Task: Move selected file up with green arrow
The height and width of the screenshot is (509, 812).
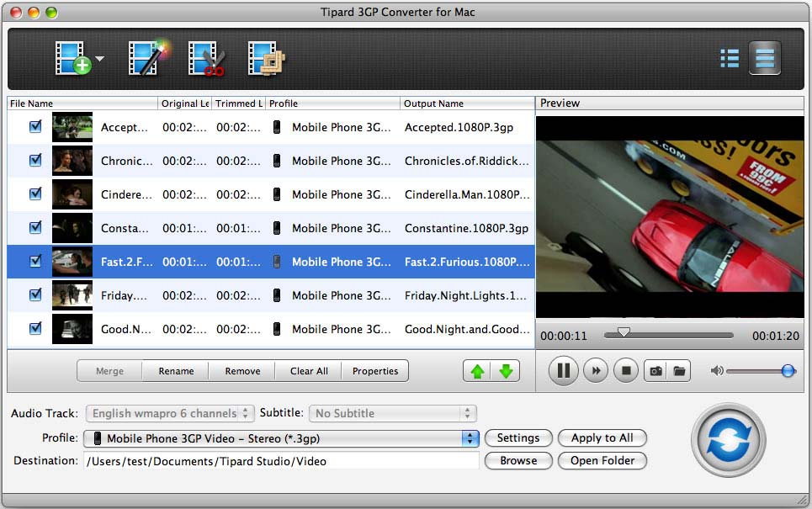Action: pos(477,371)
